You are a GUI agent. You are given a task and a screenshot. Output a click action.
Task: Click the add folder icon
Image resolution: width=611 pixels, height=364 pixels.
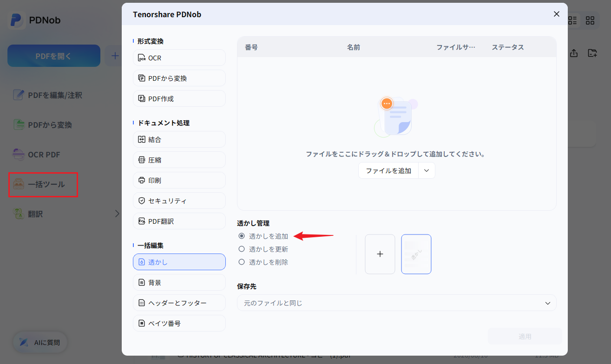[592, 53]
